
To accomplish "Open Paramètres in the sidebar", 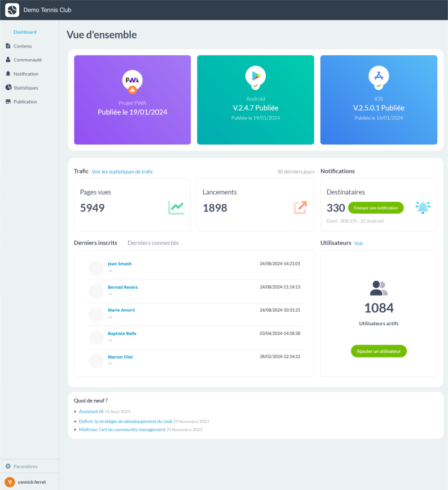I will point(25,466).
